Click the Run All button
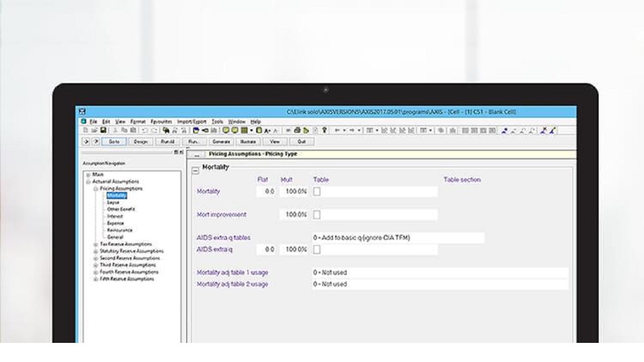Viewport: 644px width, 362px height. (x=168, y=142)
